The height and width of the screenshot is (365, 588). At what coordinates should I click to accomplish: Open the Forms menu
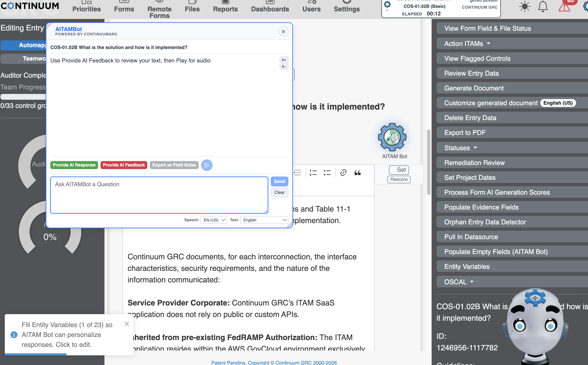point(124,7)
